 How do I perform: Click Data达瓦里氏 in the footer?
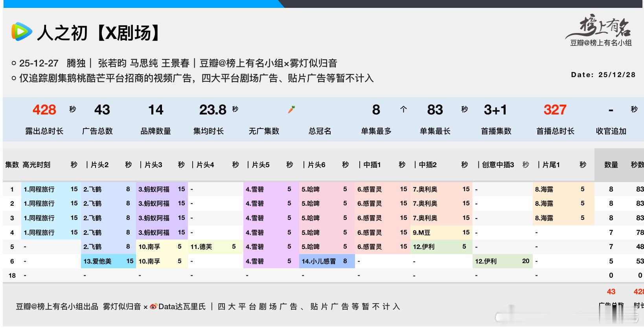[182, 307]
